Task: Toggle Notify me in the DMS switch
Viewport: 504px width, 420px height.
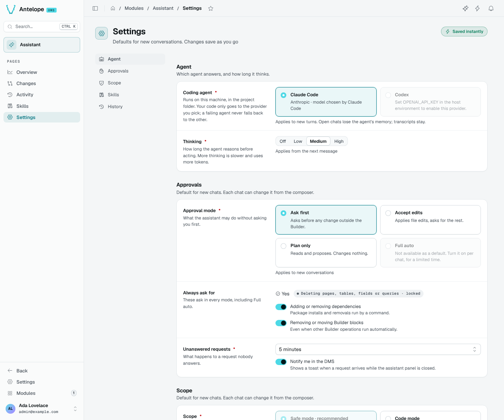Action: click(x=281, y=362)
